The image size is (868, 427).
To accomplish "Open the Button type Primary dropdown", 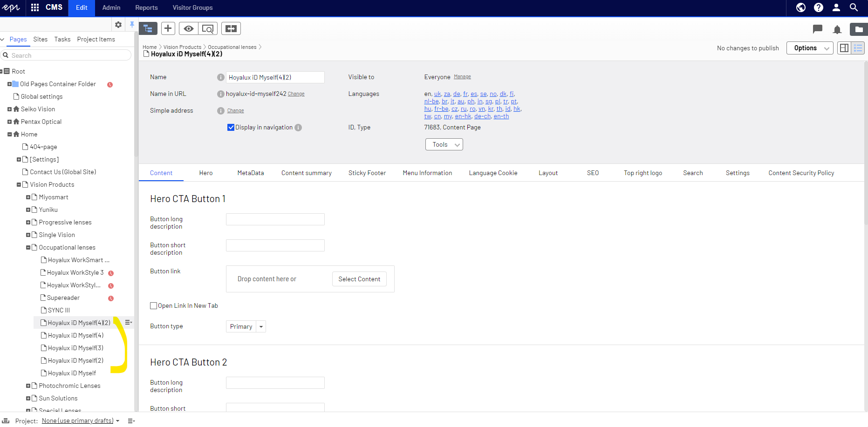I will pyautogui.click(x=246, y=327).
